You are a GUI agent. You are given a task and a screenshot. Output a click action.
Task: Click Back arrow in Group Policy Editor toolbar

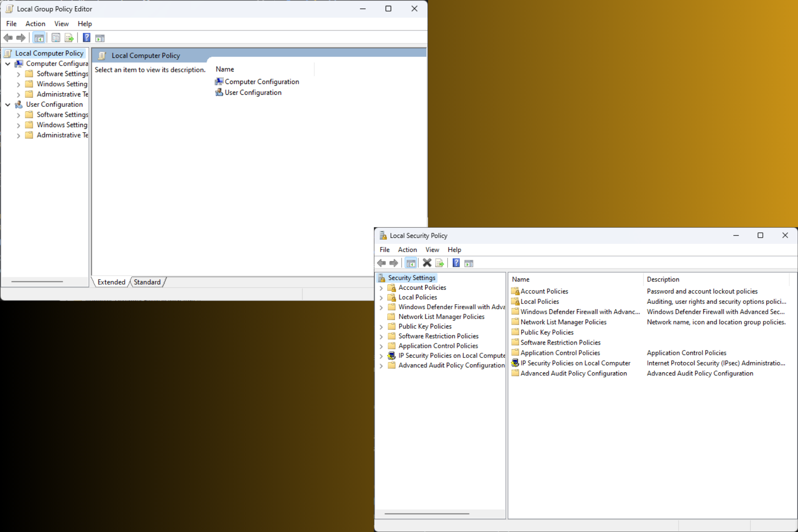pyautogui.click(x=8, y=38)
